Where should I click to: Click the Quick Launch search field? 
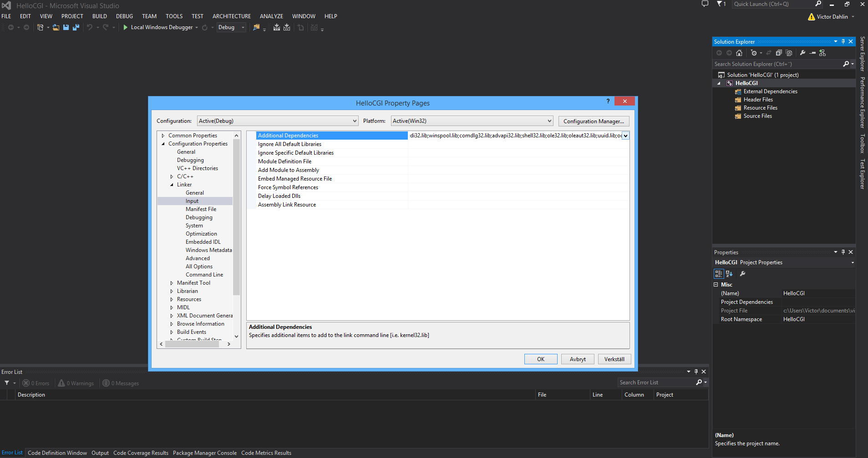(773, 4)
